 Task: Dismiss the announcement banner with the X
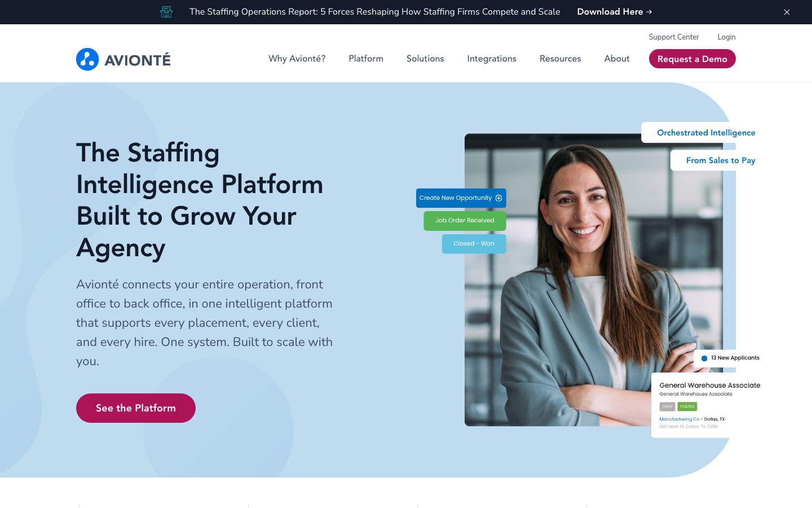(x=787, y=12)
